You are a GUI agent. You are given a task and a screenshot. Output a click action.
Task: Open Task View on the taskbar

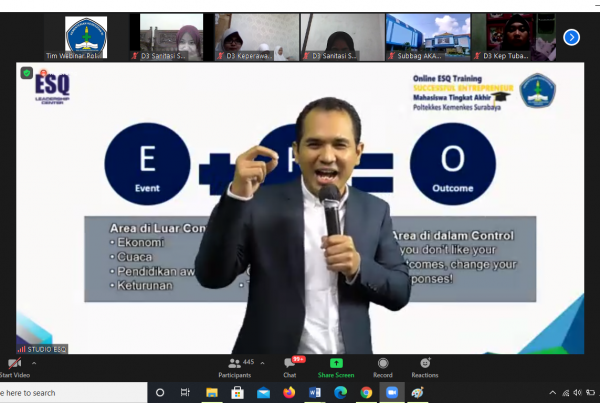(186, 393)
